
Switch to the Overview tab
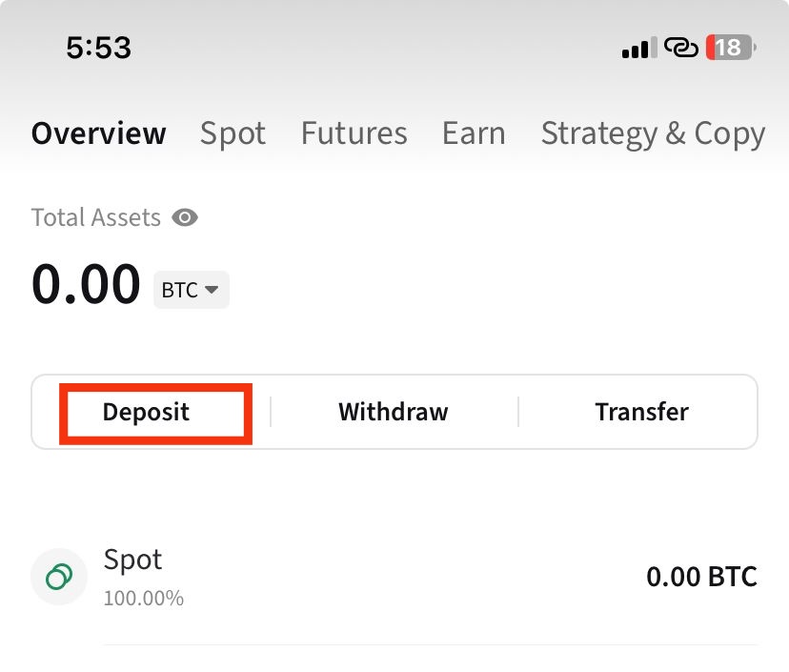[x=98, y=133]
